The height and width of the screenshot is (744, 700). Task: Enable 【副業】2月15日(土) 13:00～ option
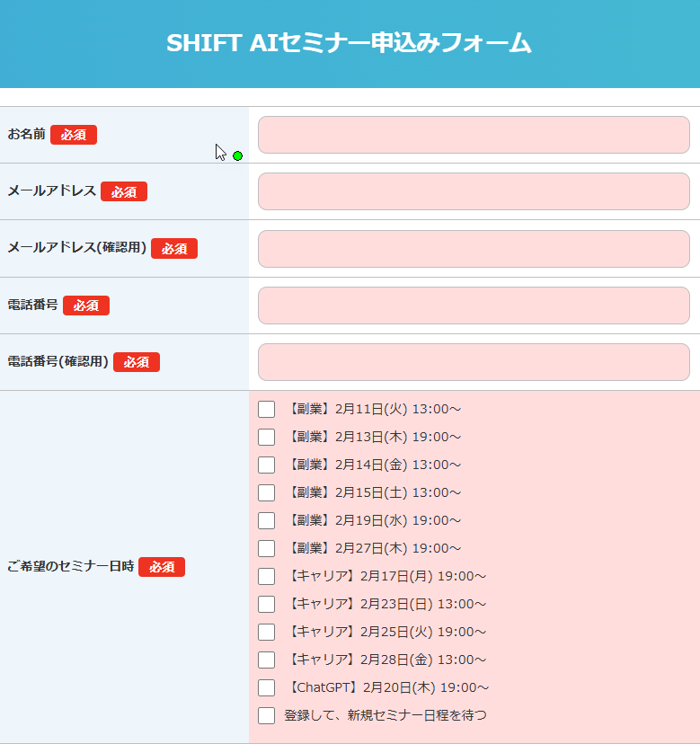tap(266, 493)
